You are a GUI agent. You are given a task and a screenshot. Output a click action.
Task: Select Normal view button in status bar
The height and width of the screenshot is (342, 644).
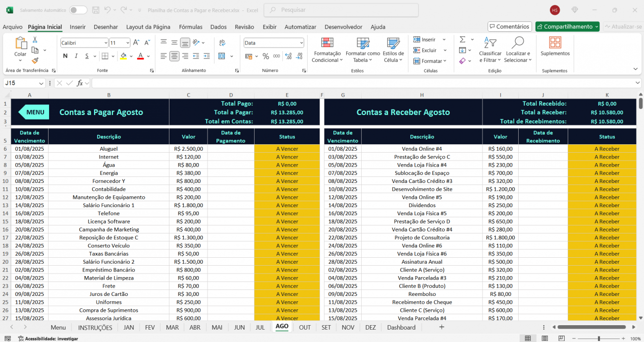coord(528,338)
